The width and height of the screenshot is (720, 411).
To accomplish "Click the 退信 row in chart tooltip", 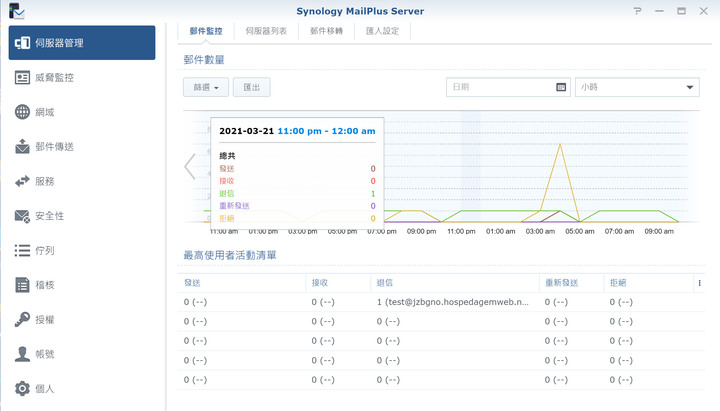I will pos(297,193).
